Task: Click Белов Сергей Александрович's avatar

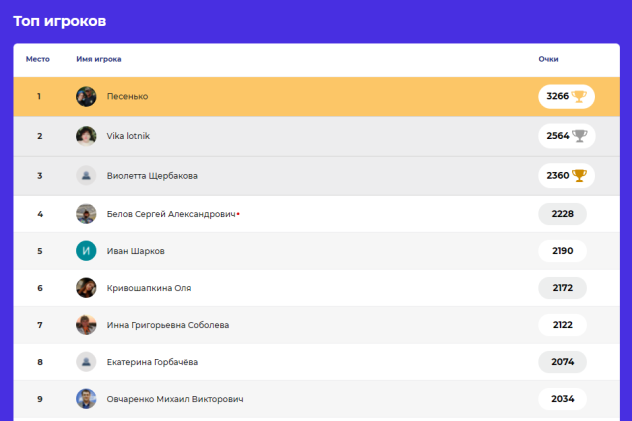Action: [x=86, y=213]
